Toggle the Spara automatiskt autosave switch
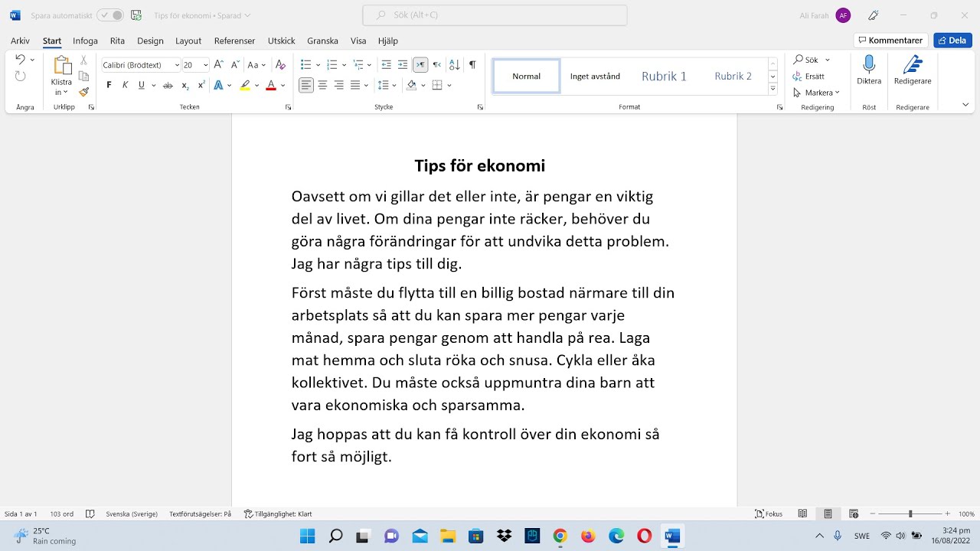Viewport: 980px width, 551px height. coord(110,15)
